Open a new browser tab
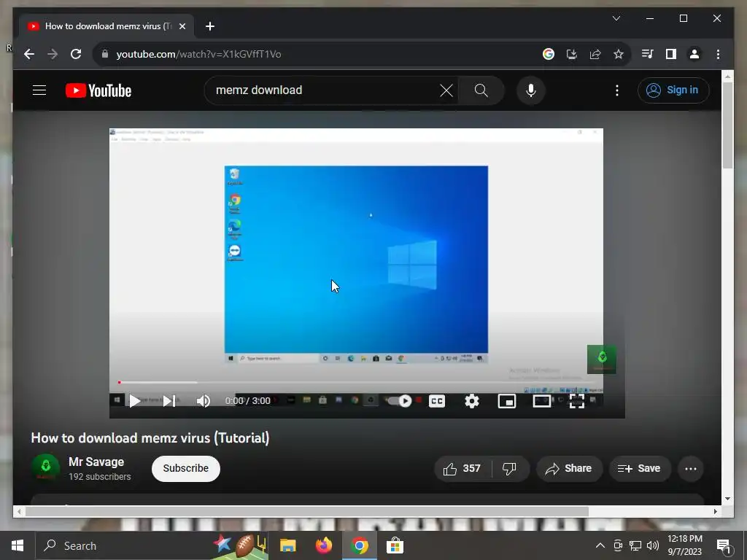The image size is (747, 560). click(209, 26)
